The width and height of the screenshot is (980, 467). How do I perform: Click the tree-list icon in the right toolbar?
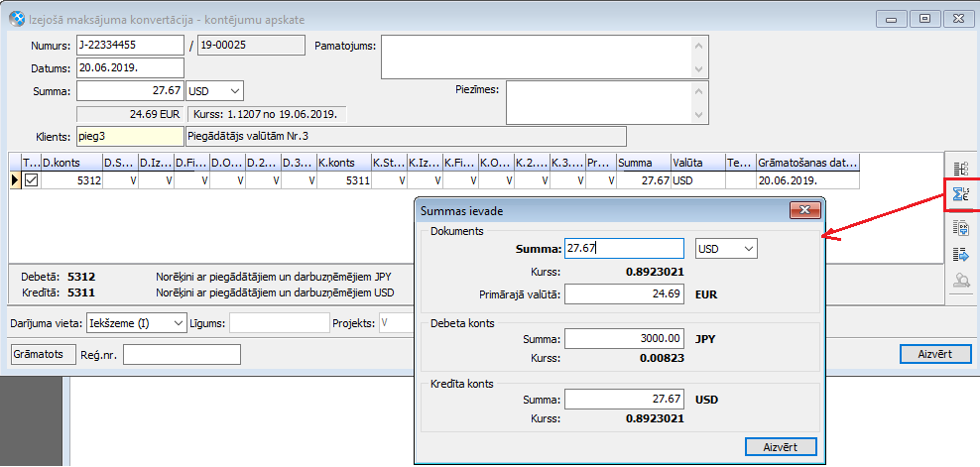[960, 169]
